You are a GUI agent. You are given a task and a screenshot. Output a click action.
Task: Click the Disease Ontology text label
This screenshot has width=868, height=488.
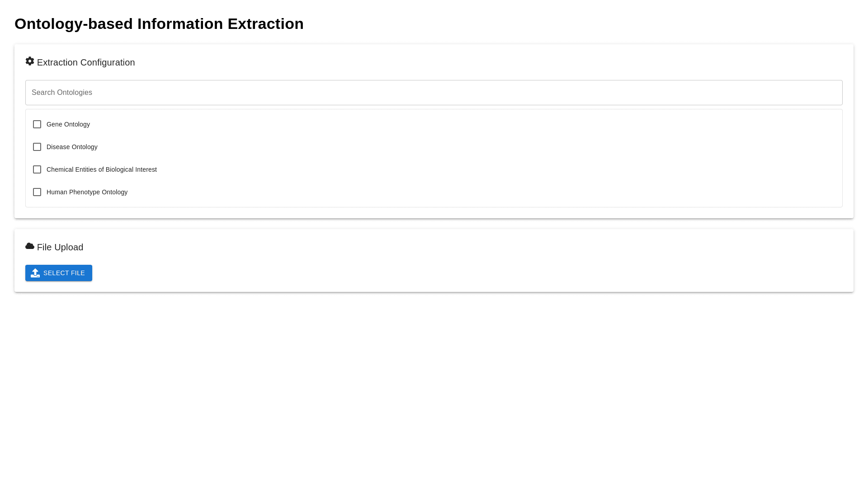72,147
